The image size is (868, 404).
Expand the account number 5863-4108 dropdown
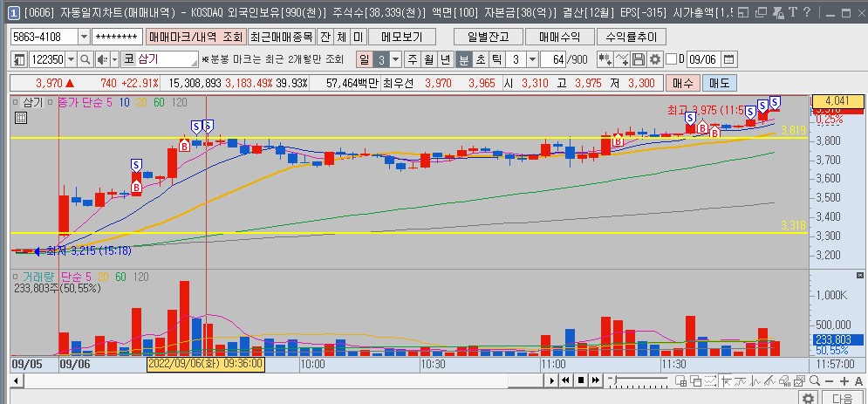click(84, 37)
